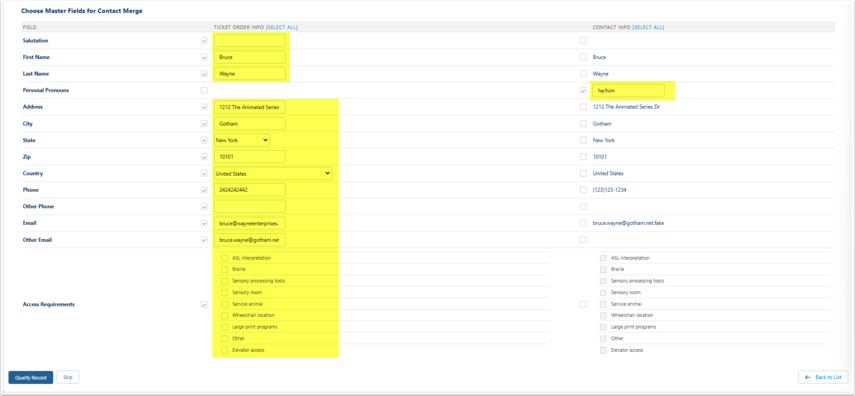The height and width of the screenshot is (396, 855).
Task: Check contact info Email checkbox
Action: 583,223
